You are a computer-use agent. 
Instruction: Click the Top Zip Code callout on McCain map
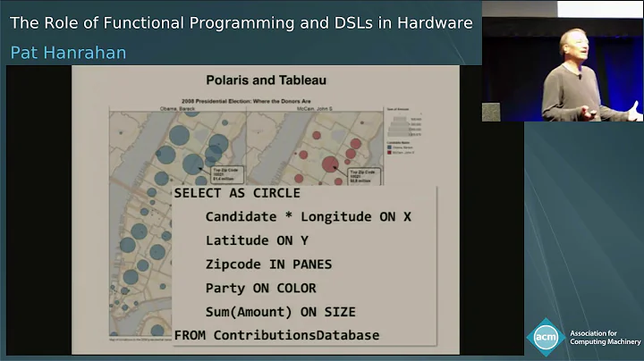[x=365, y=176]
